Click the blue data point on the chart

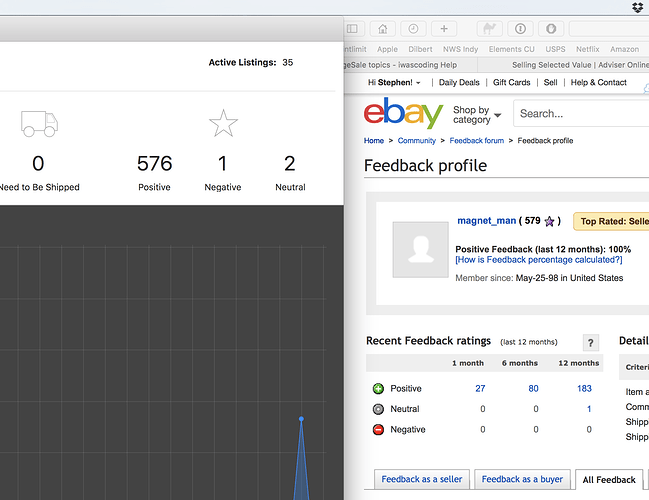(301, 419)
